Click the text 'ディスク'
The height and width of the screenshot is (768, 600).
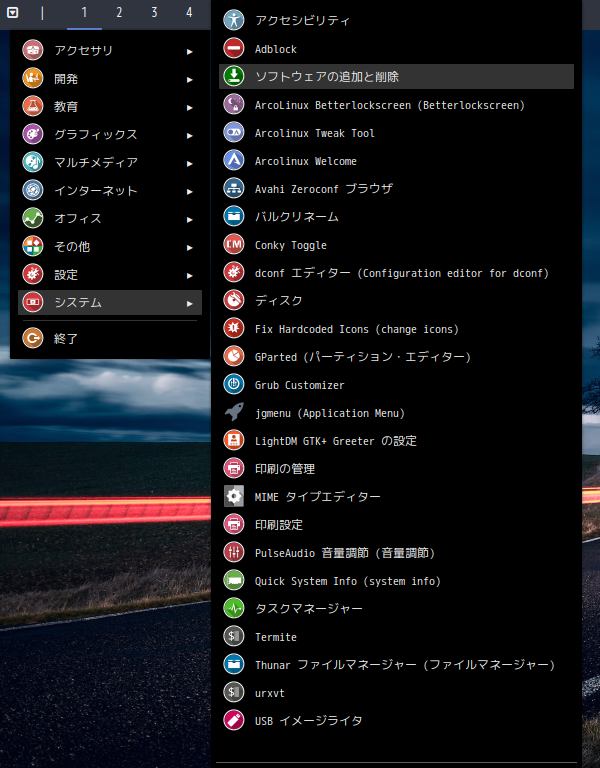[279, 300]
